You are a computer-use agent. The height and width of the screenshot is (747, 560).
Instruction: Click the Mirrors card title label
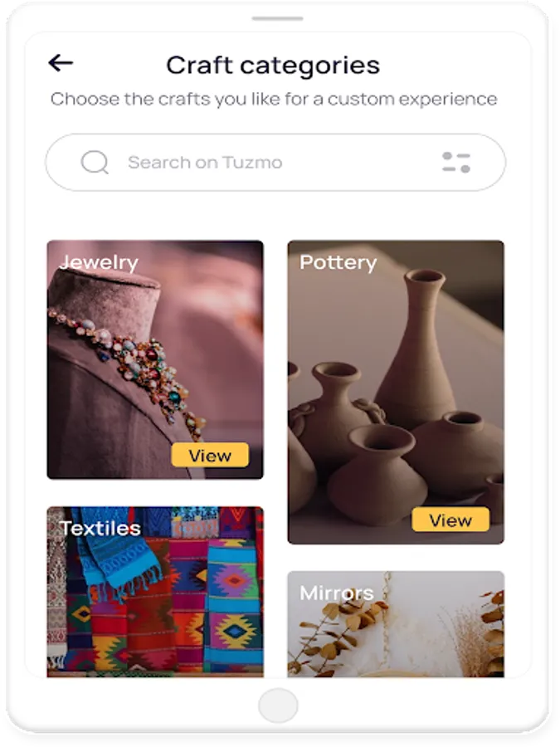336,593
